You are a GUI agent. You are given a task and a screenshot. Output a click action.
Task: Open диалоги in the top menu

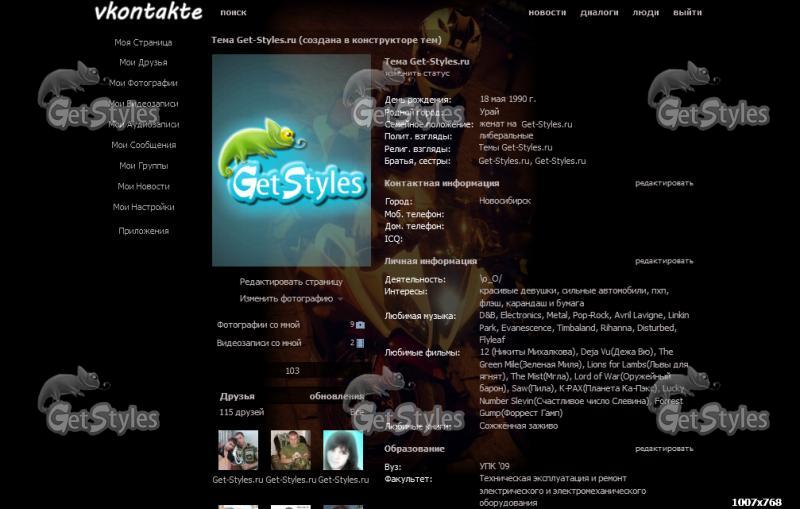click(x=599, y=12)
